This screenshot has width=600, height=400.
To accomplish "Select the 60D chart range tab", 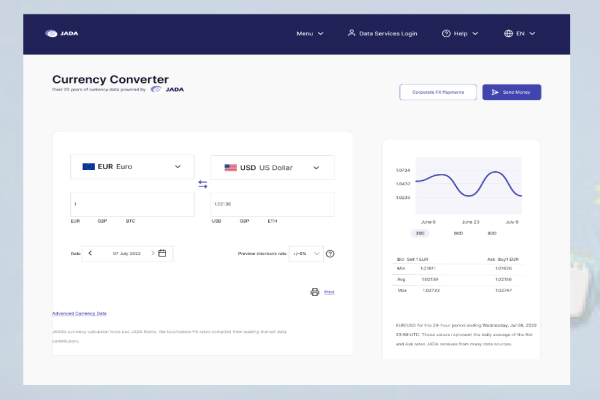I will click(x=458, y=233).
